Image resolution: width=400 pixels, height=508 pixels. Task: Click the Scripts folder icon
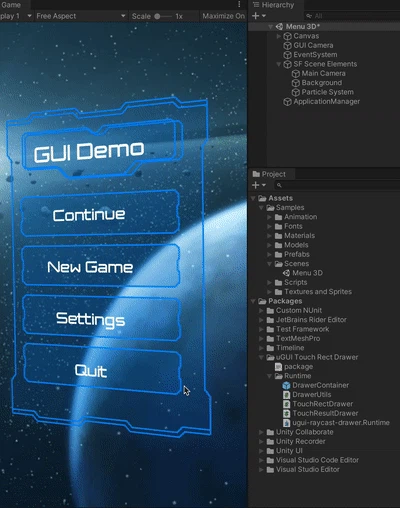[278, 282]
